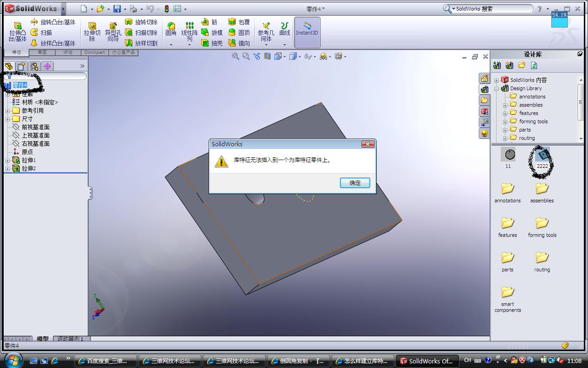
Task: Select the 拉伸凸台/基体 extrude boss tool
Action: pos(18,32)
